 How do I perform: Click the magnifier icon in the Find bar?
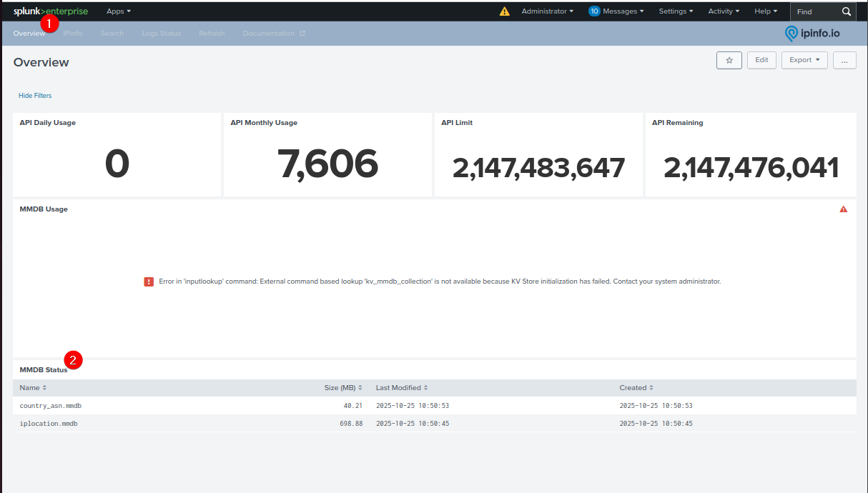[847, 11]
